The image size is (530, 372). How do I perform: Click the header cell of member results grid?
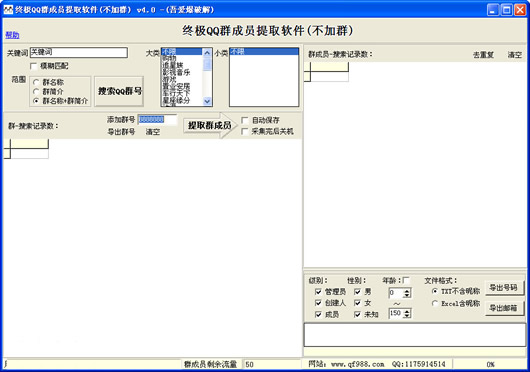330,67
